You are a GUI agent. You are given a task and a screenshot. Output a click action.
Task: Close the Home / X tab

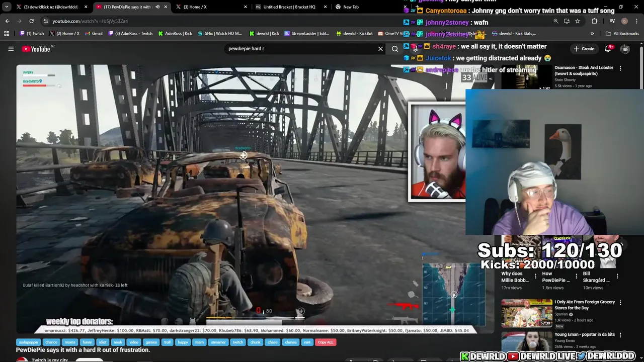click(x=246, y=7)
